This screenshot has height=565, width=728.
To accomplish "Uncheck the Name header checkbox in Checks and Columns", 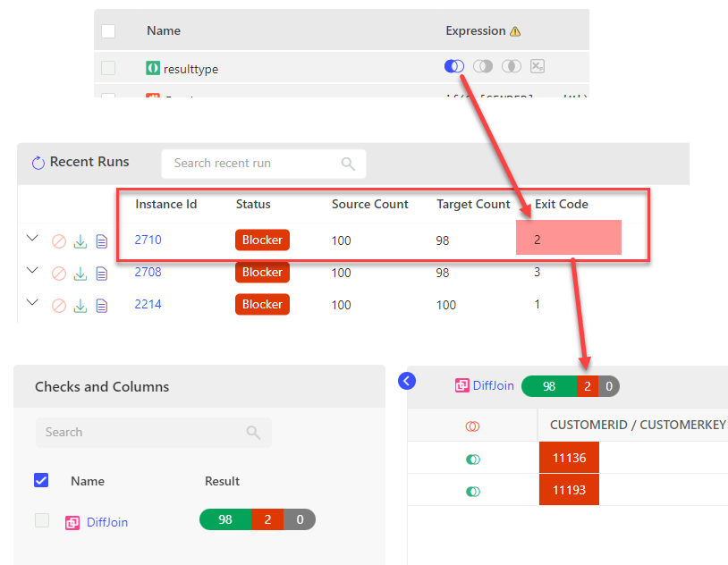I will point(41,481).
